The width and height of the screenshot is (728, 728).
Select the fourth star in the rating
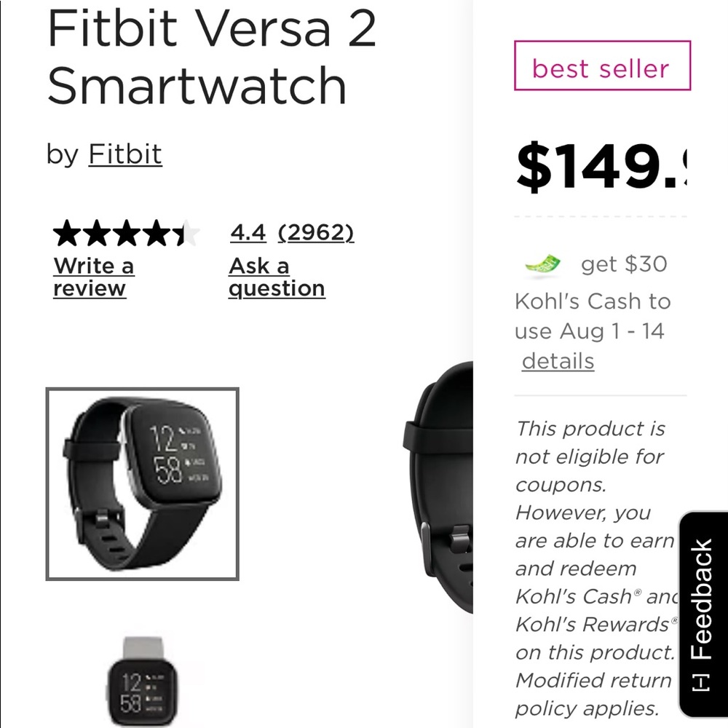[x=157, y=233]
